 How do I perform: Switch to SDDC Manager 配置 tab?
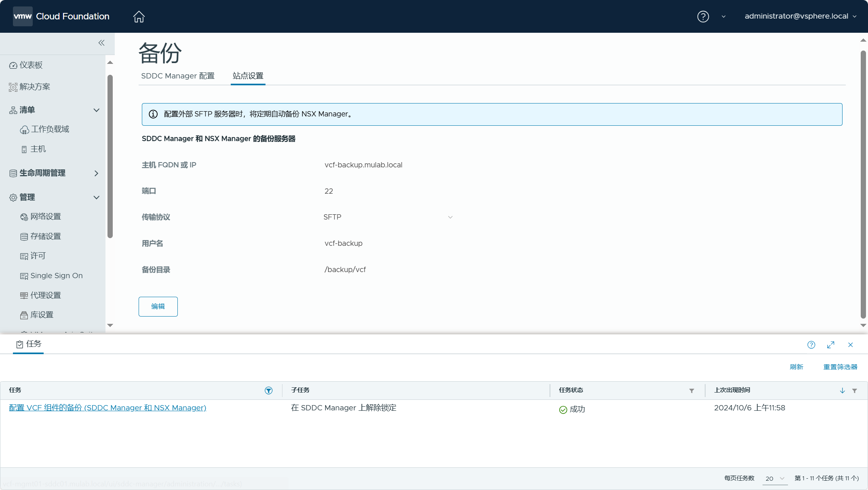coord(178,76)
